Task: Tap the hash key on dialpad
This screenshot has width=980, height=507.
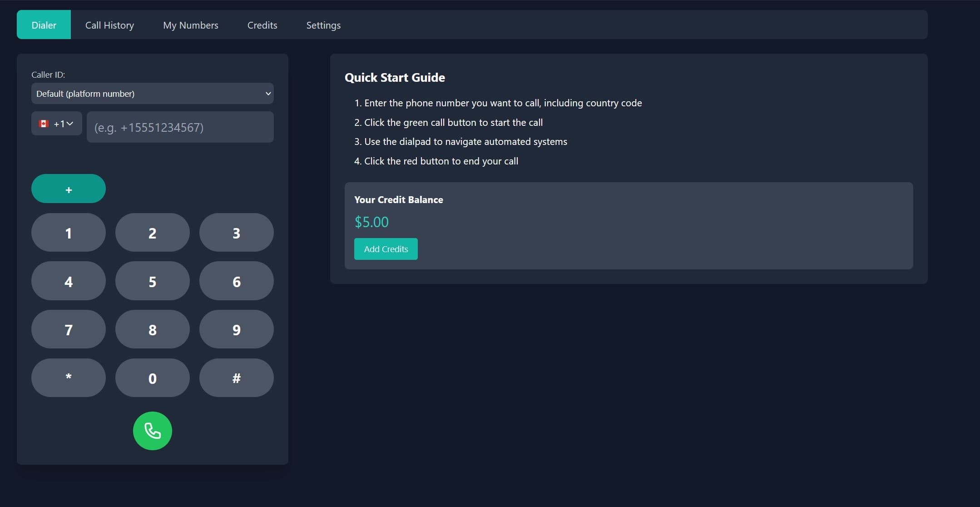Action: (236, 378)
